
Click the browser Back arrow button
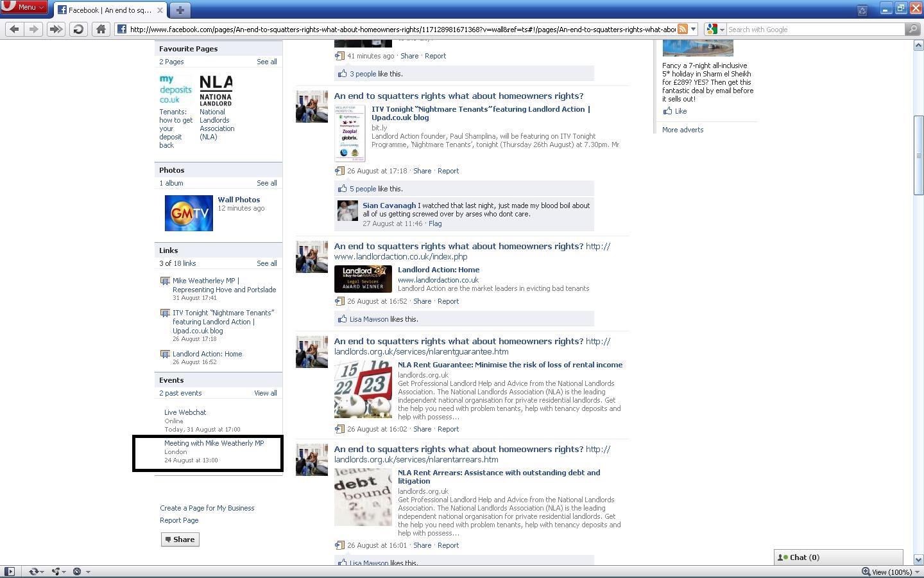click(15, 29)
